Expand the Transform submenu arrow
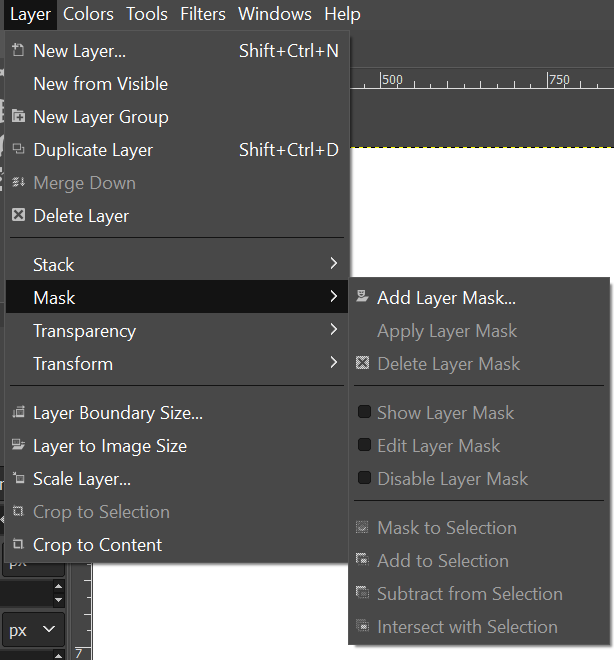This screenshot has height=660, width=614. [334, 362]
